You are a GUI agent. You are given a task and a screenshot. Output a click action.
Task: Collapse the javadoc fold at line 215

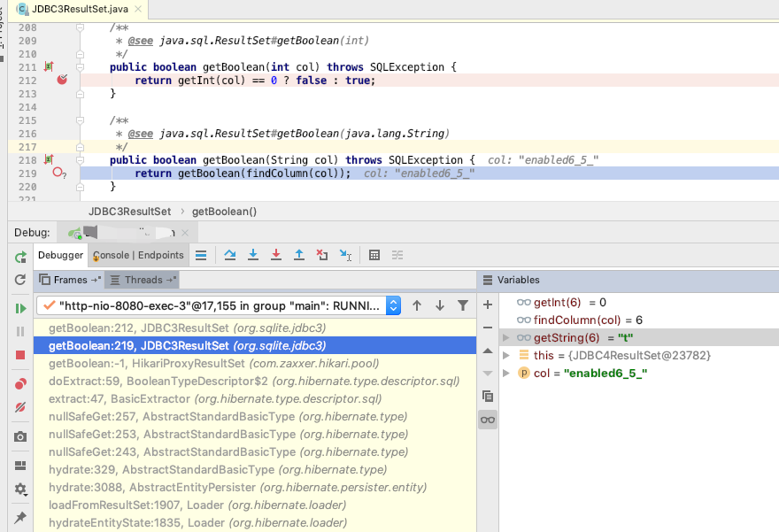tap(80, 120)
